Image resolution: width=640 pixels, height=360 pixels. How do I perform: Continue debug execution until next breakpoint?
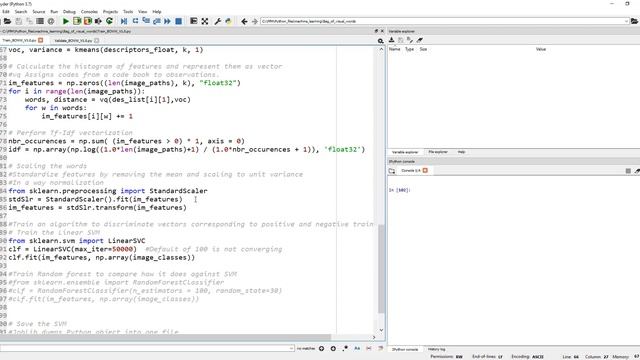tap(167, 21)
